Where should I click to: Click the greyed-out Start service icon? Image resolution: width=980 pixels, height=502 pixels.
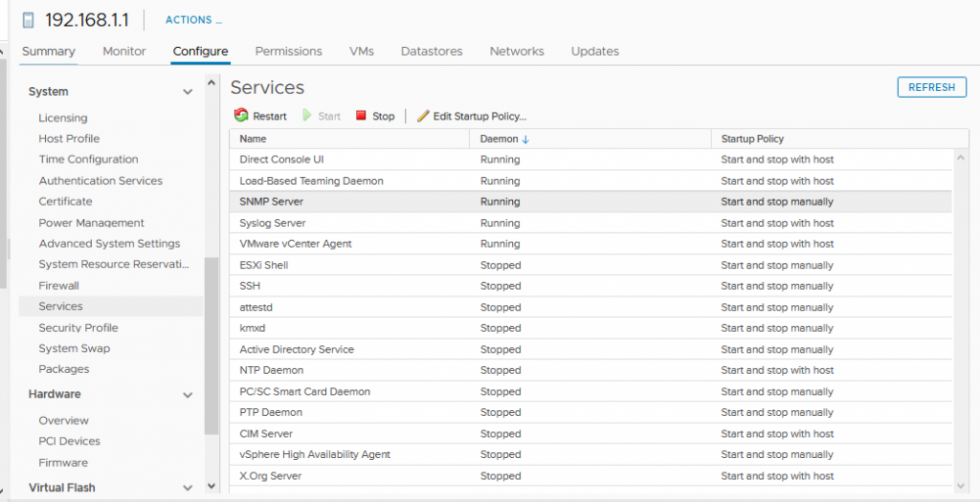[308, 116]
